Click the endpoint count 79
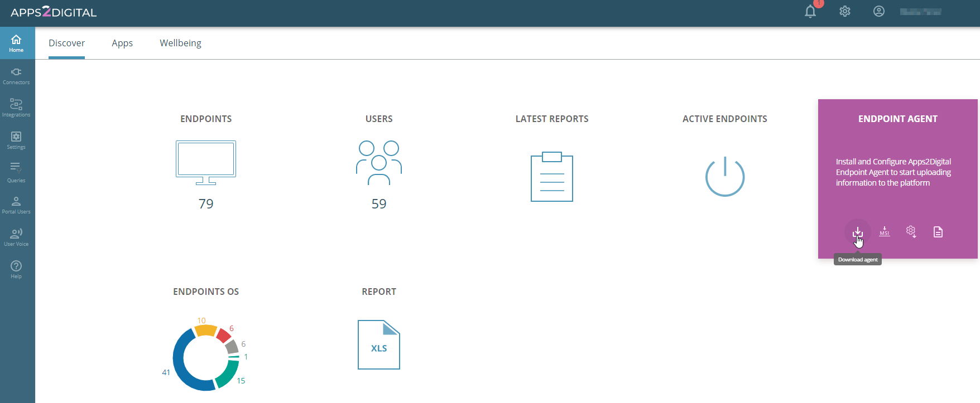 [x=206, y=204]
